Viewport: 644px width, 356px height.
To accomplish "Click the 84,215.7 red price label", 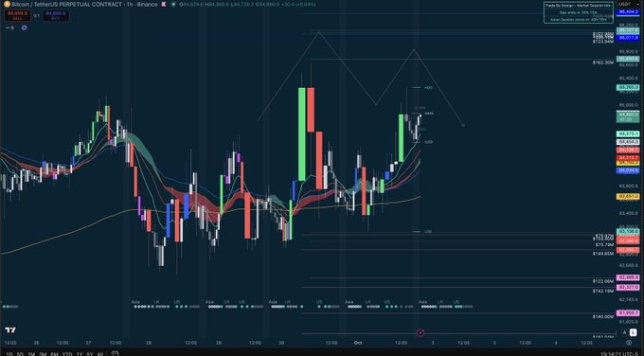I will coord(629,158).
